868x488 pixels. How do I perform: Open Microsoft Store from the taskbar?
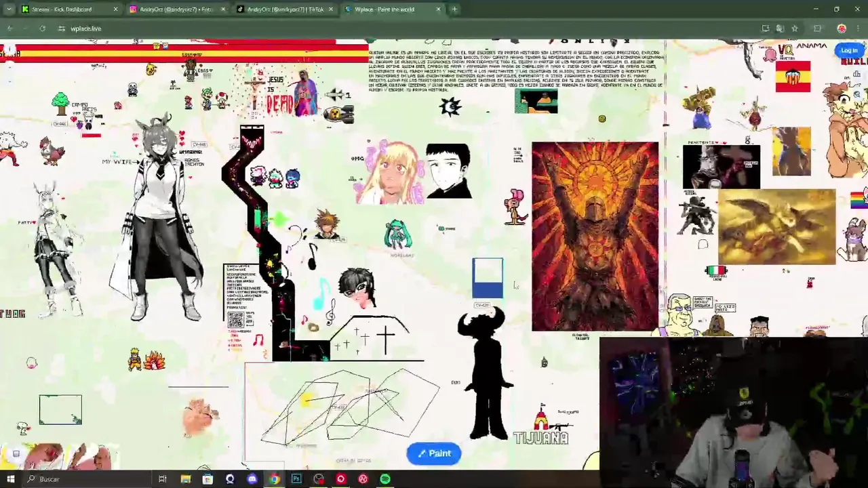tap(208, 479)
